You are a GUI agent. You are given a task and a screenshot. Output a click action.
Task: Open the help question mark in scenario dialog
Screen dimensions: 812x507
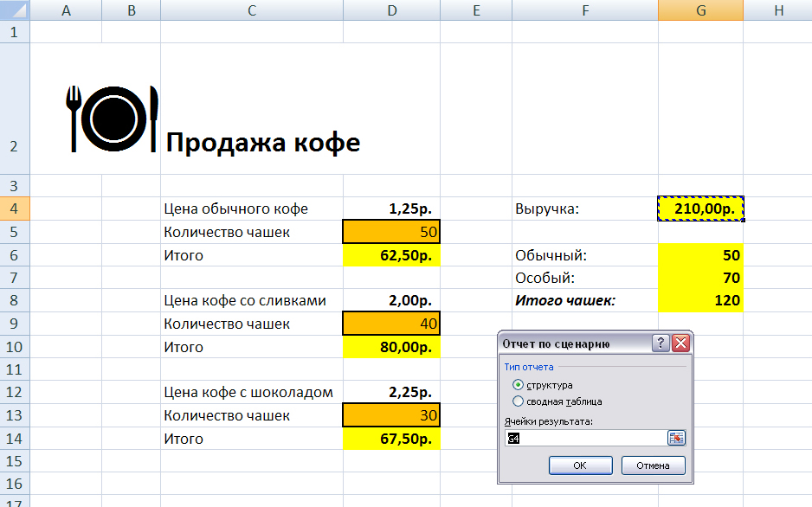(x=661, y=343)
